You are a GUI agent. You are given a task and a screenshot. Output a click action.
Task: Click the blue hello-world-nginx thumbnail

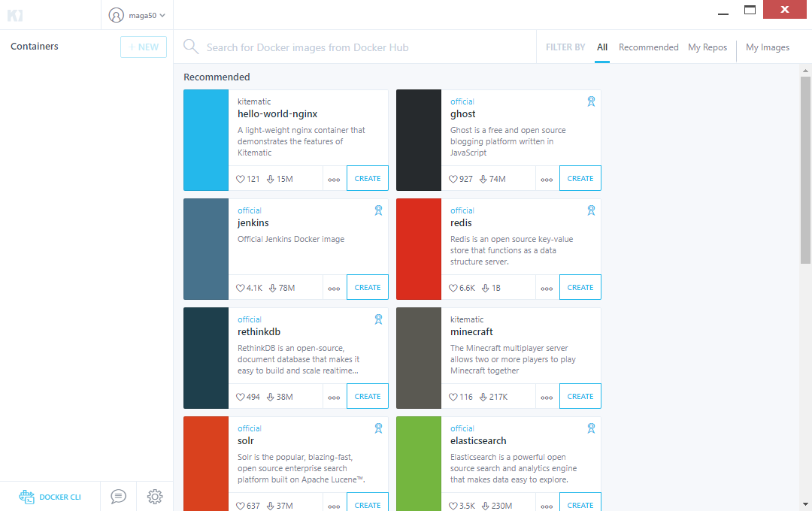[206, 140]
